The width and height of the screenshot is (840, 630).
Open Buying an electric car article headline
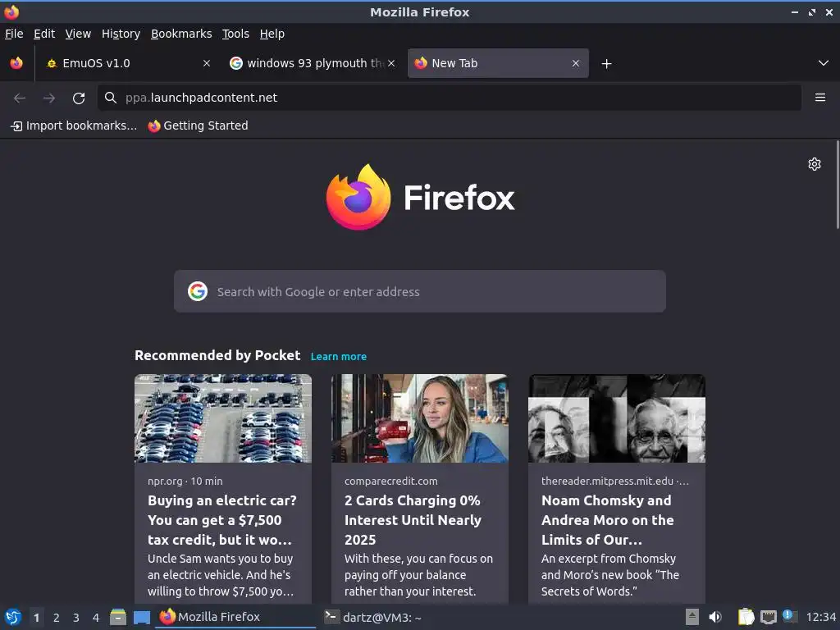click(221, 519)
